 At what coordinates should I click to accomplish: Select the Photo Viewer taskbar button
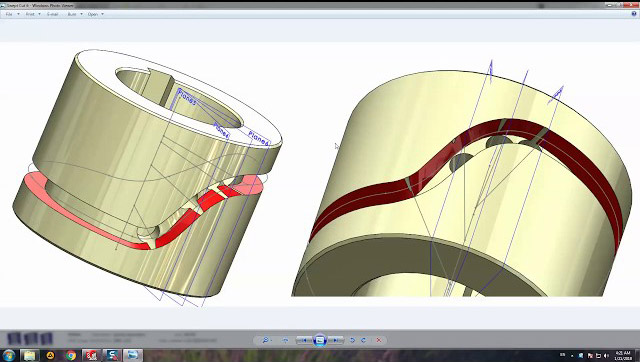coord(133,355)
